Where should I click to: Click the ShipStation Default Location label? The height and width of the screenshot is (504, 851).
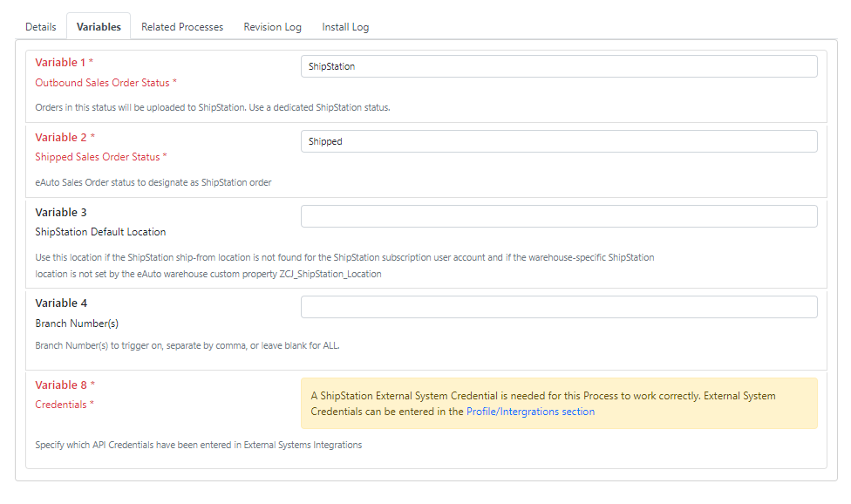pos(100,232)
